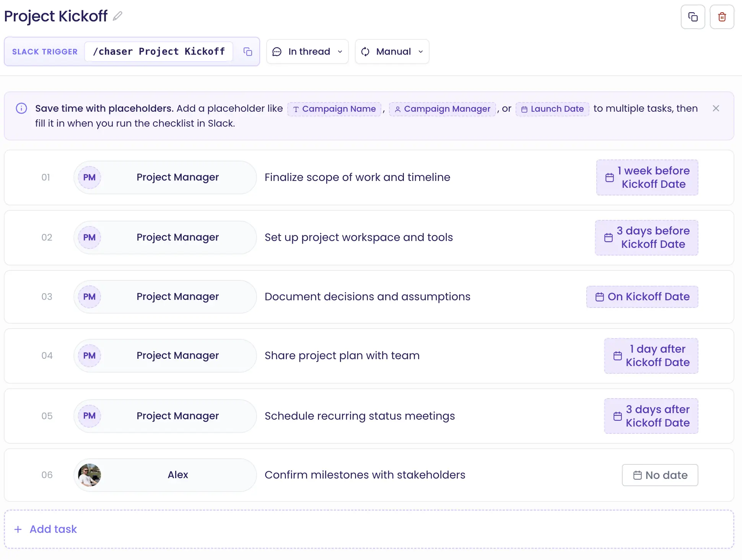Edit '3 days before Kickoff Date' due date
This screenshot has height=560, width=742.
(646, 238)
